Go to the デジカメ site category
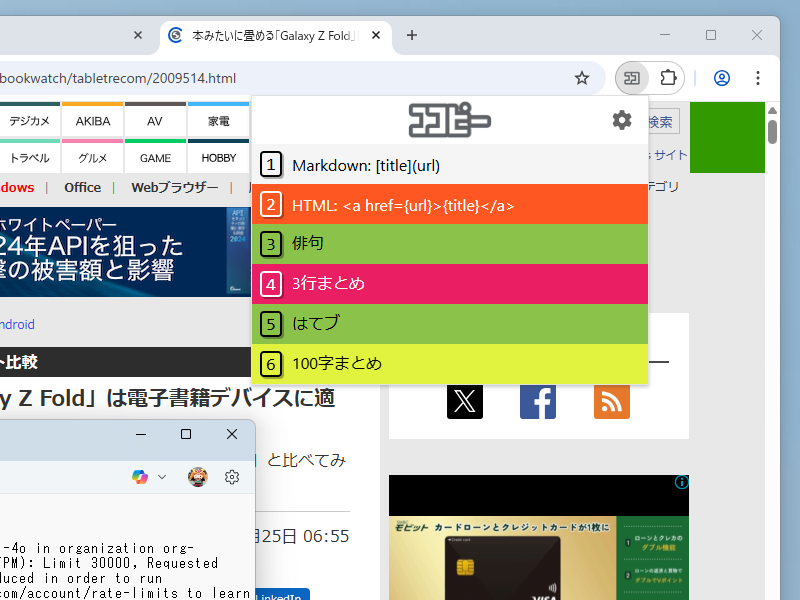 click(x=29, y=119)
